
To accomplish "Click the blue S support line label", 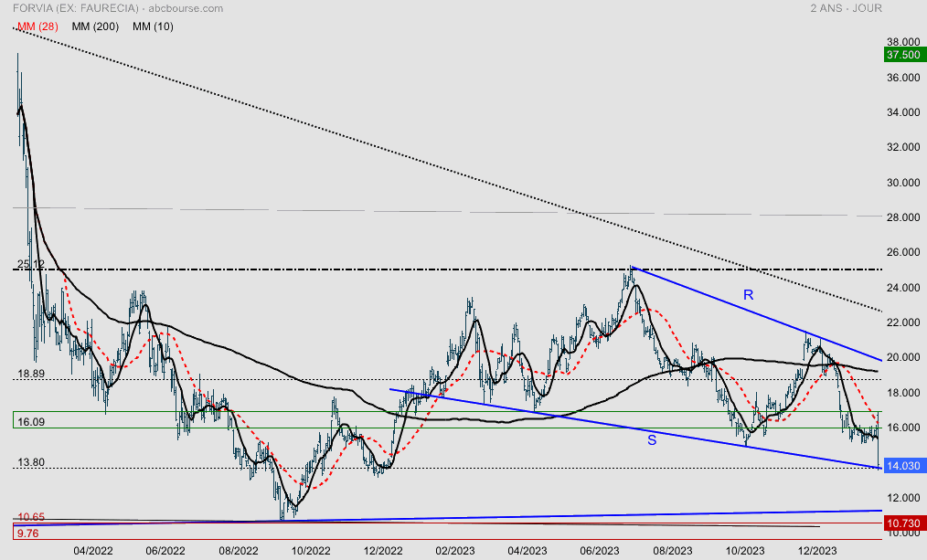I will click(652, 440).
